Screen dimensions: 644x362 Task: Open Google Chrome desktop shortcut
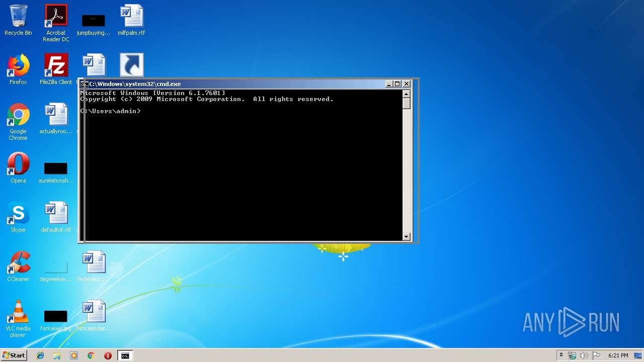(18, 122)
